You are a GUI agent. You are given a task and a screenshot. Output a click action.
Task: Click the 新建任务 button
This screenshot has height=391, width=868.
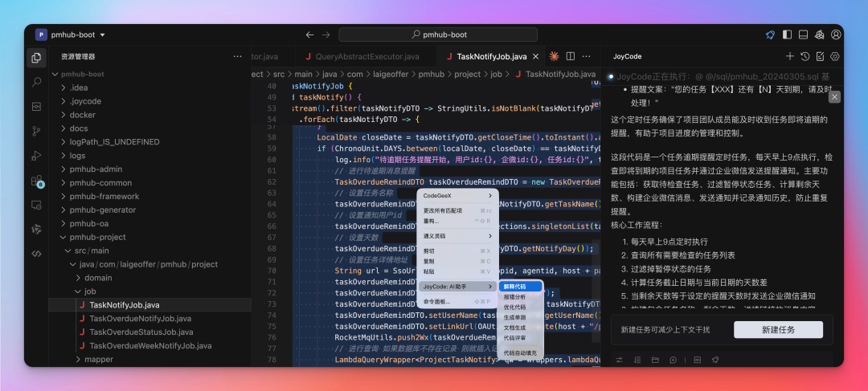(778, 330)
